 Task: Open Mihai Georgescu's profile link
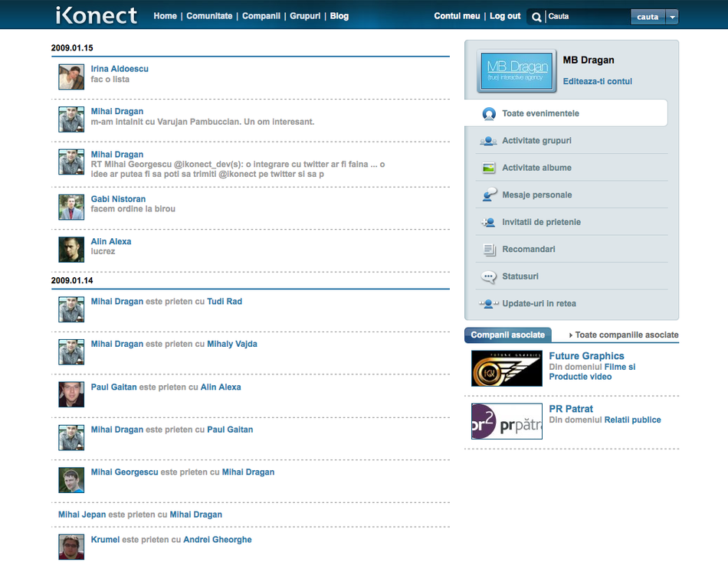[124, 472]
